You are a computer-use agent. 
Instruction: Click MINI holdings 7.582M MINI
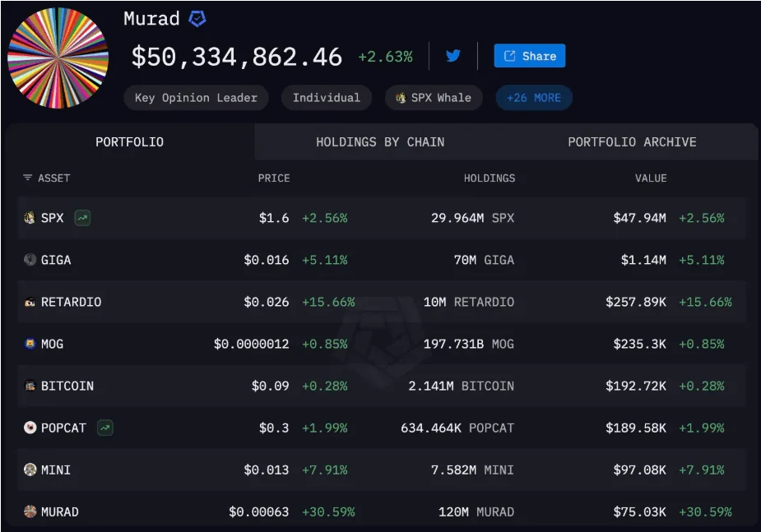tap(473, 470)
